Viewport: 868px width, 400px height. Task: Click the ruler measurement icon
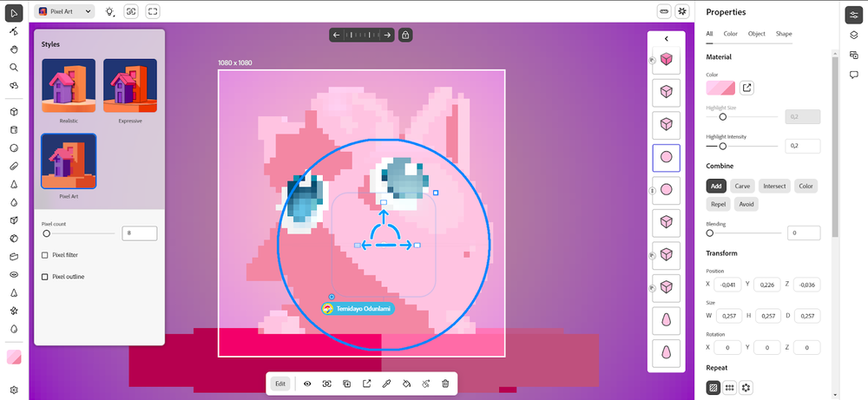point(664,11)
